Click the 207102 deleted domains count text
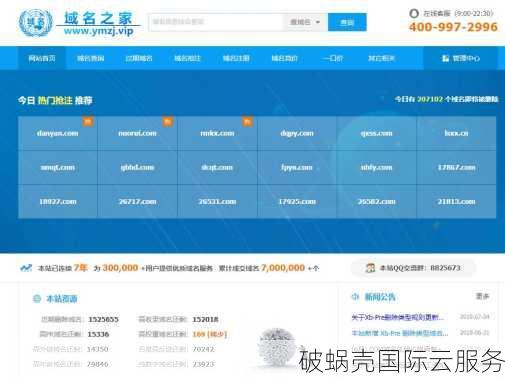Image resolution: width=505 pixels, height=380 pixels. click(x=430, y=99)
